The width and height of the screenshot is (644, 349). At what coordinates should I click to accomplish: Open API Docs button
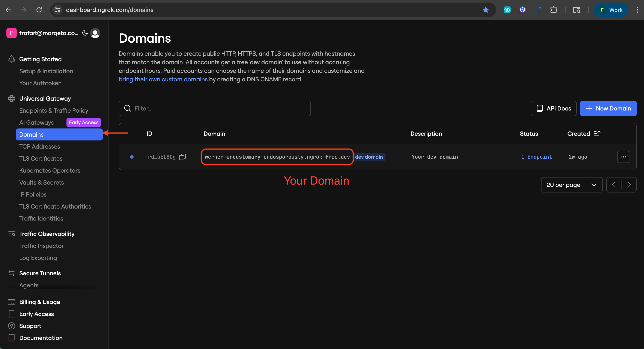(554, 108)
